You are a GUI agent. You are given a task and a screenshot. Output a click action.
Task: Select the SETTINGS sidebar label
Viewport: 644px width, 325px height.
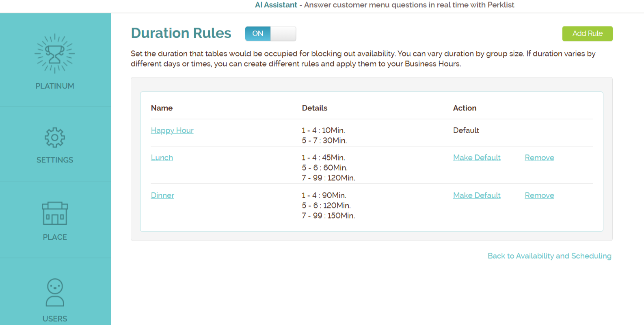point(55,160)
